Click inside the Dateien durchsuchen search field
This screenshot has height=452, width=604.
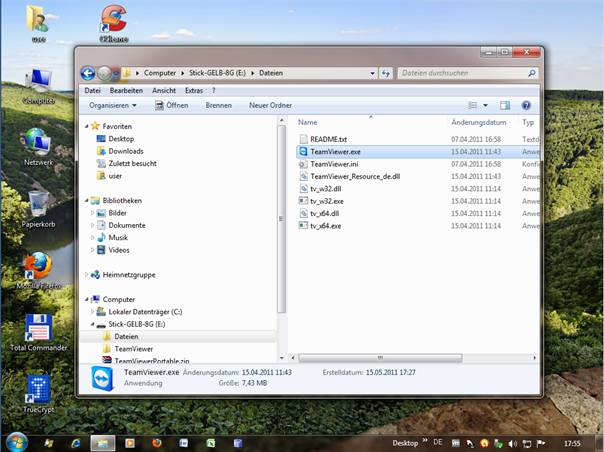tap(462, 73)
